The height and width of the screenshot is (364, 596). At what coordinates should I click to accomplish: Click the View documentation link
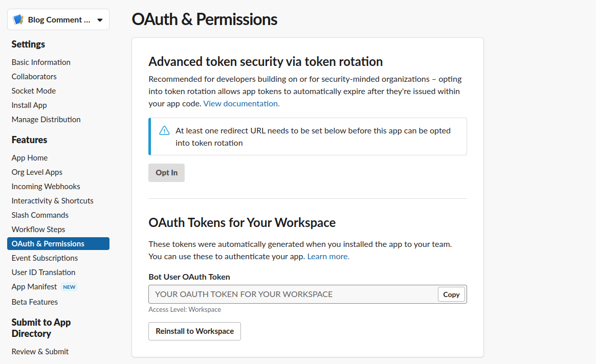pos(241,104)
